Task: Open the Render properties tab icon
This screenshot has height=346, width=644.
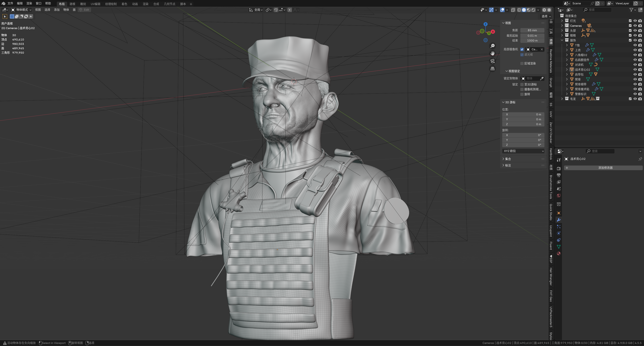Action: point(559,168)
